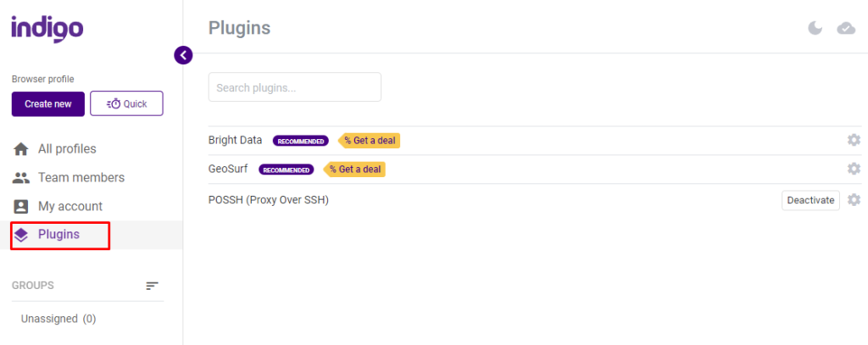Open GeoSurf plugin settings gear

(x=854, y=169)
